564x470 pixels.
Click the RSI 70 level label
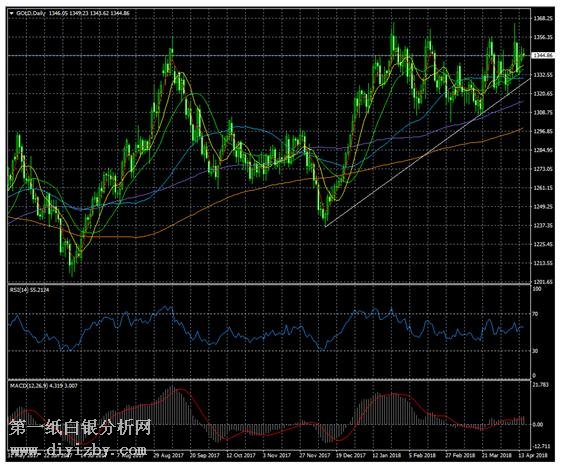point(535,314)
